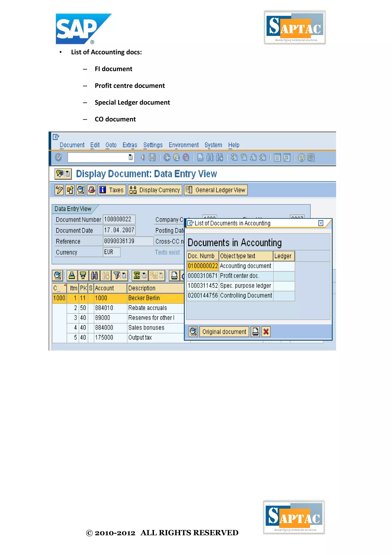
Task: Click the Last Page icon
Action: tap(263, 157)
